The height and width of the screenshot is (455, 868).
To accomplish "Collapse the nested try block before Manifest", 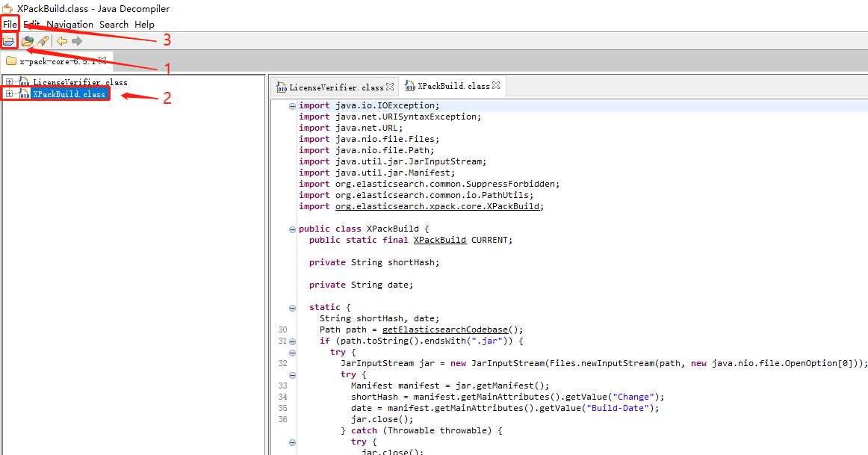I will [x=292, y=375].
